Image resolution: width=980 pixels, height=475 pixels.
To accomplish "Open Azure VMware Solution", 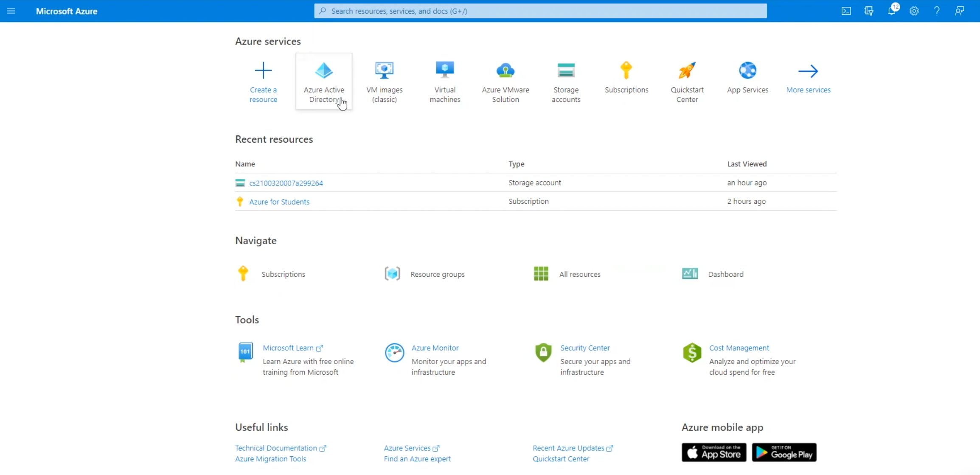I will point(505,81).
